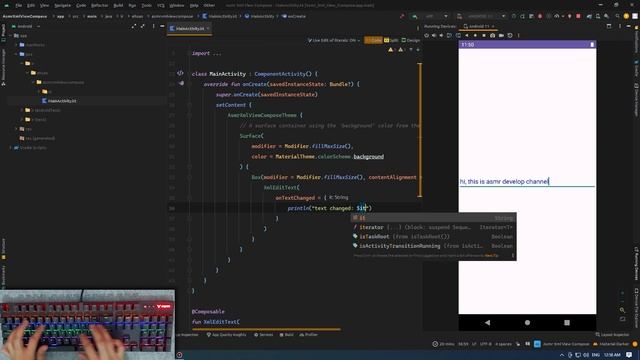Image resolution: width=640 pixels, height=360 pixels.
Task: Collapse all nodes icon in project panel
Action: click(x=142, y=26)
